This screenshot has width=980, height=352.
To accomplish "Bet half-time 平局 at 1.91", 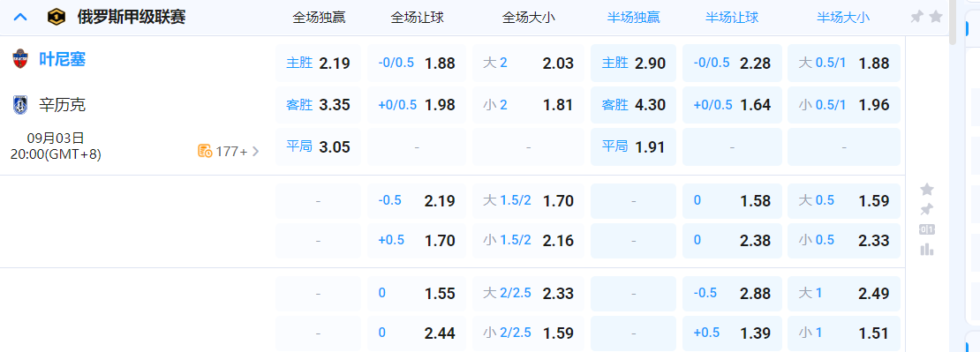I will click(633, 146).
